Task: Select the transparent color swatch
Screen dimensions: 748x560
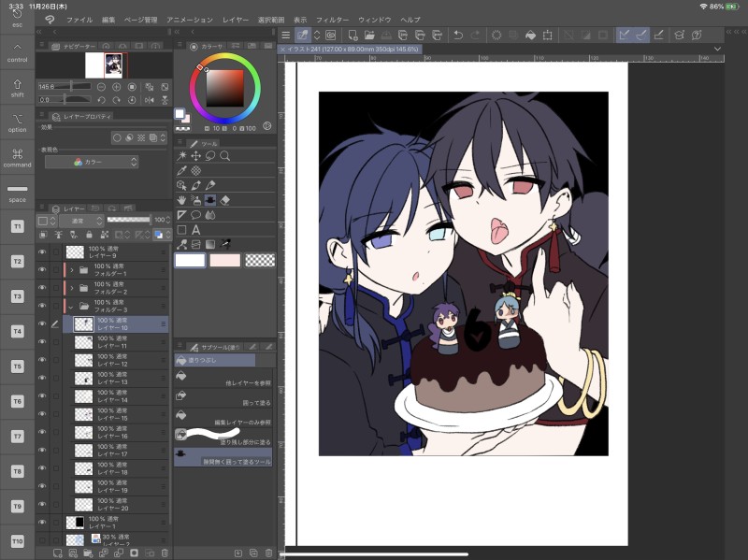Action: 260,260
